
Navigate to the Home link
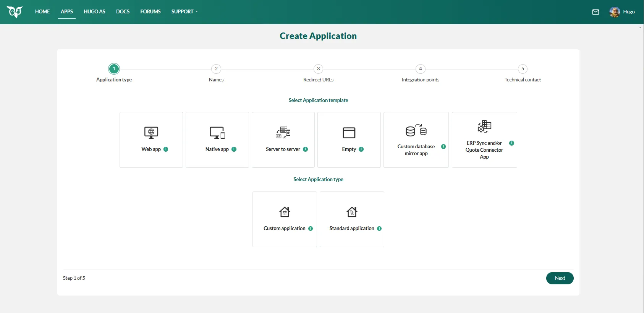click(42, 11)
